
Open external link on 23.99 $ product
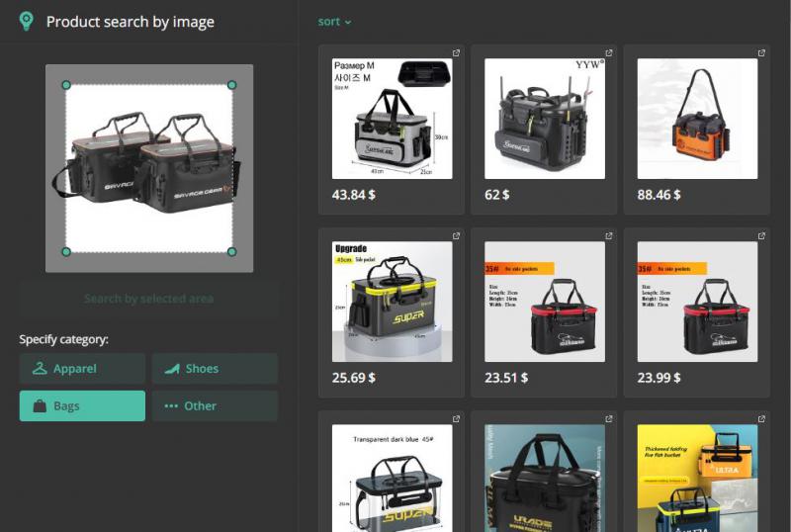coord(761,236)
